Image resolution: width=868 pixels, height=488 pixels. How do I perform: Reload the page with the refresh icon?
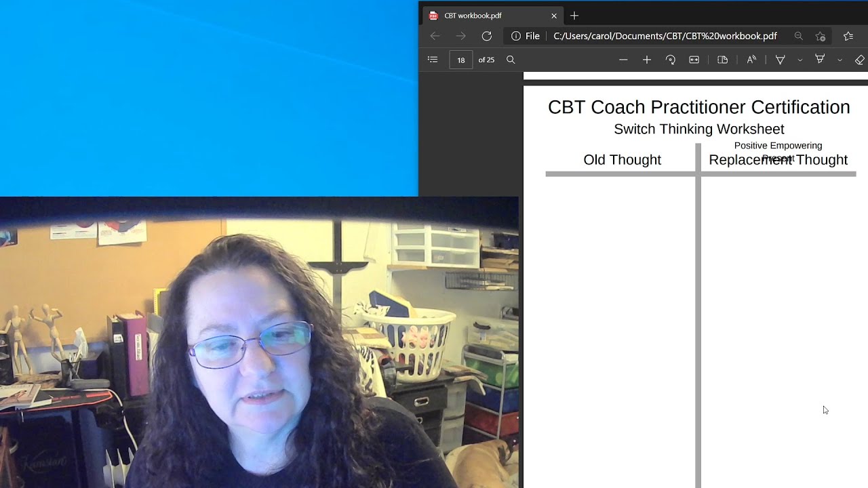click(487, 36)
